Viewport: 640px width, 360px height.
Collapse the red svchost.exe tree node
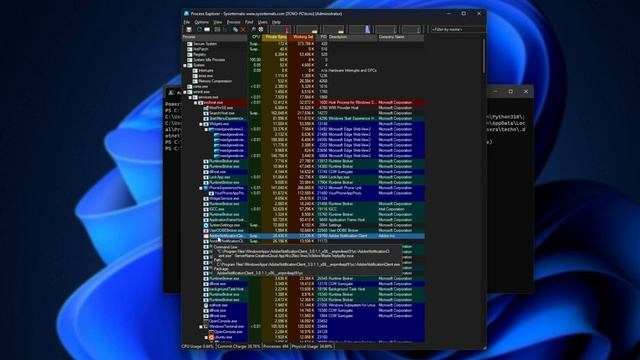pos(196,102)
